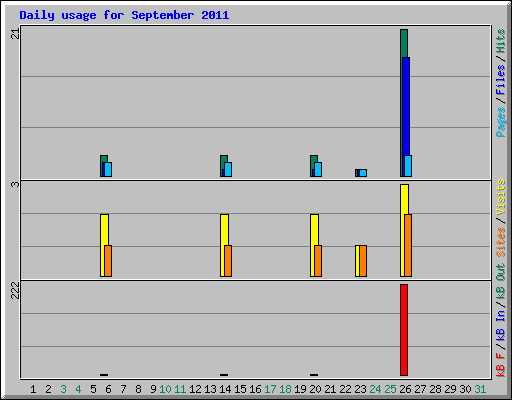
Task: Click day label "14" on the x-axis
Action: (x=225, y=389)
